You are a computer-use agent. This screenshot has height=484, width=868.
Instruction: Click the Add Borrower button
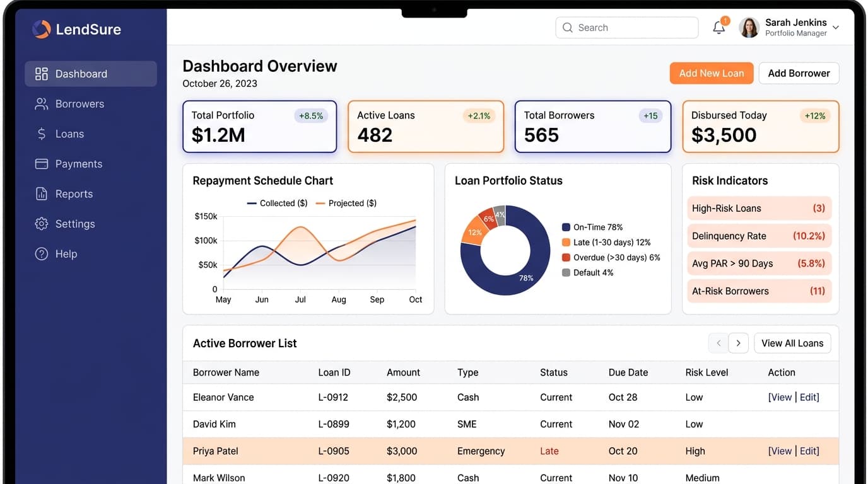[x=799, y=73]
